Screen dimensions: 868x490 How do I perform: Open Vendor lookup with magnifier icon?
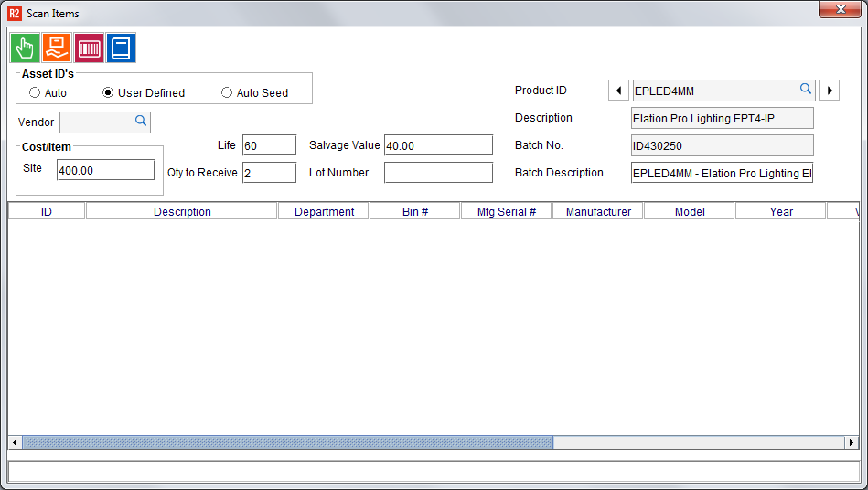point(141,121)
